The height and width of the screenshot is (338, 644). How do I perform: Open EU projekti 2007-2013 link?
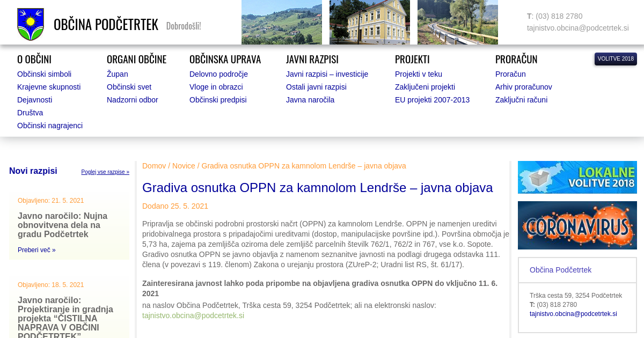pos(432,100)
